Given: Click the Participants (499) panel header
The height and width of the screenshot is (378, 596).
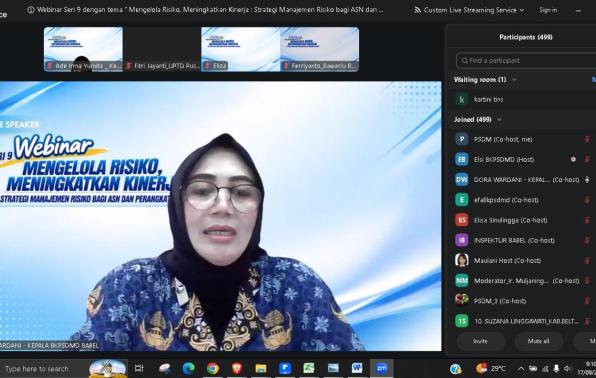Looking at the screenshot, I should [x=526, y=37].
